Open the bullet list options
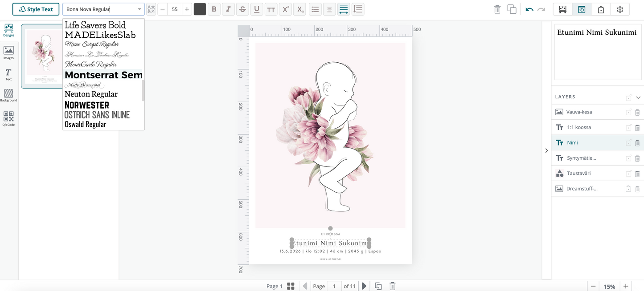This screenshot has width=644, height=291. (315, 9)
